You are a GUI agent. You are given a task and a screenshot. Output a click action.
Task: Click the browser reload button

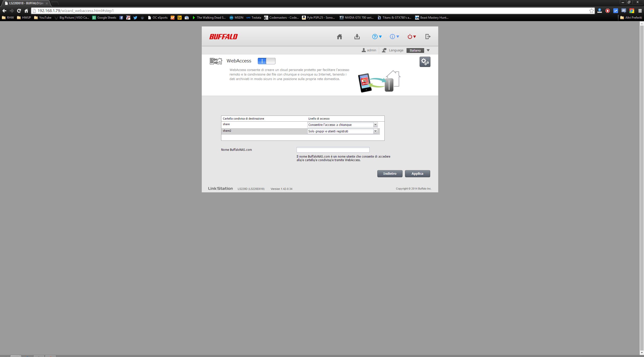[19, 11]
